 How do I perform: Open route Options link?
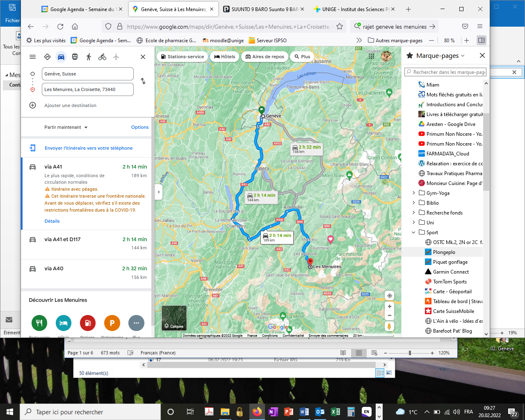[140, 127]
